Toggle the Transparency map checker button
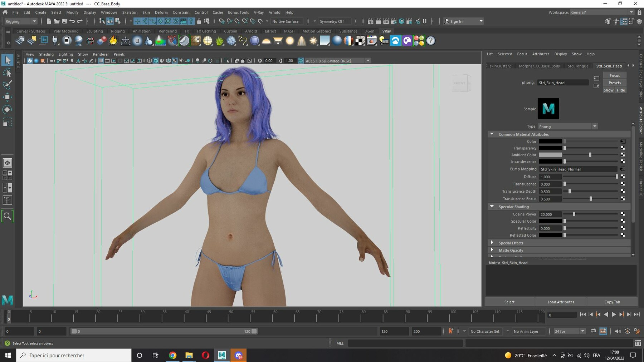Screen dimensions: 644x362 pos(623,148)
